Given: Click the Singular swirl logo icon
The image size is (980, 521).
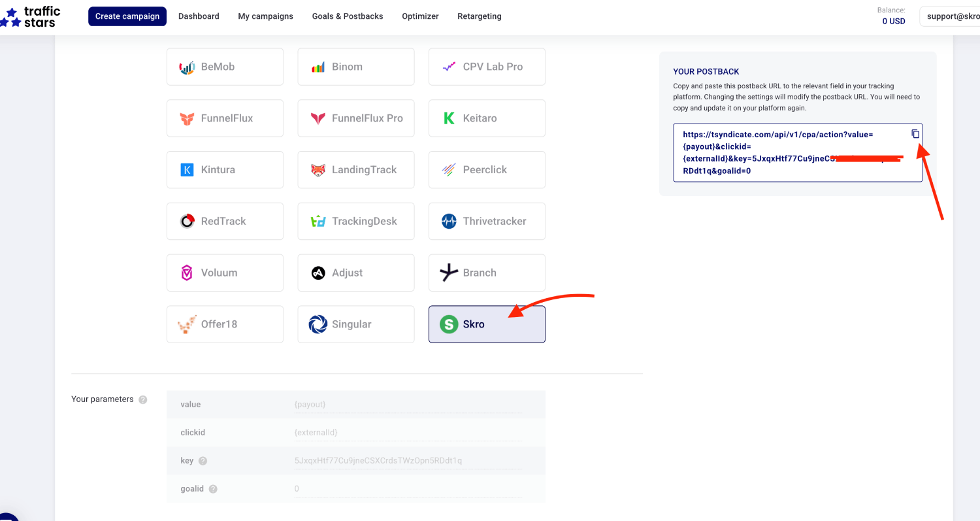Looking at the screenshot, I should click(x=318, y=324).
